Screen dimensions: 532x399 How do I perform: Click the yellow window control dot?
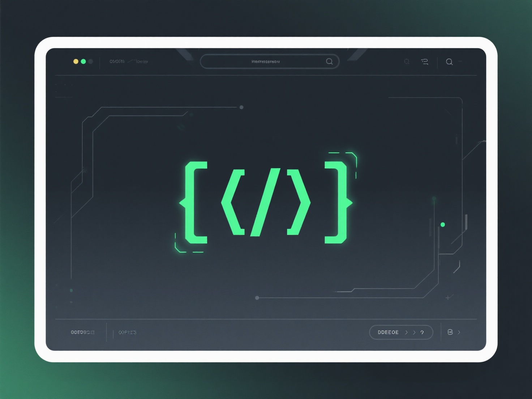(76, 61)
